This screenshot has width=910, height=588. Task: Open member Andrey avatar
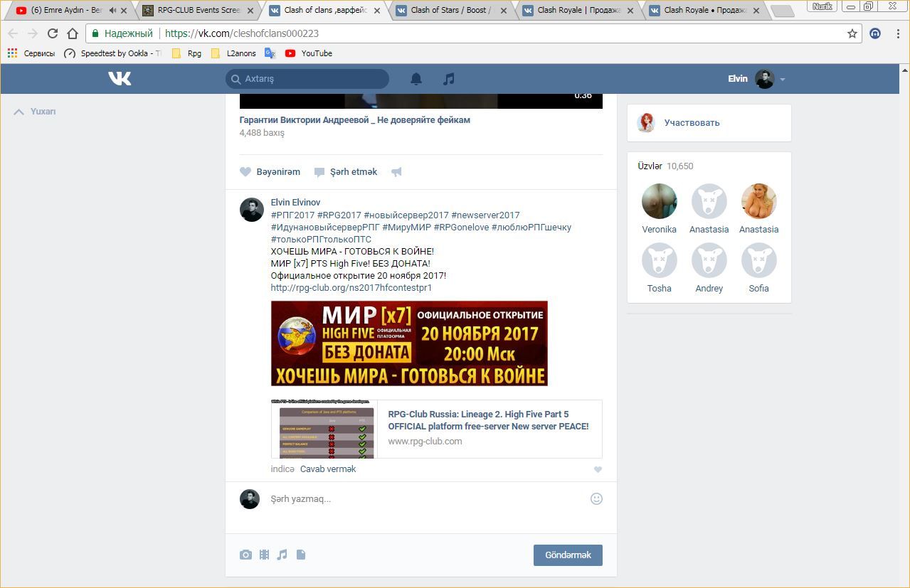point(709,260)
